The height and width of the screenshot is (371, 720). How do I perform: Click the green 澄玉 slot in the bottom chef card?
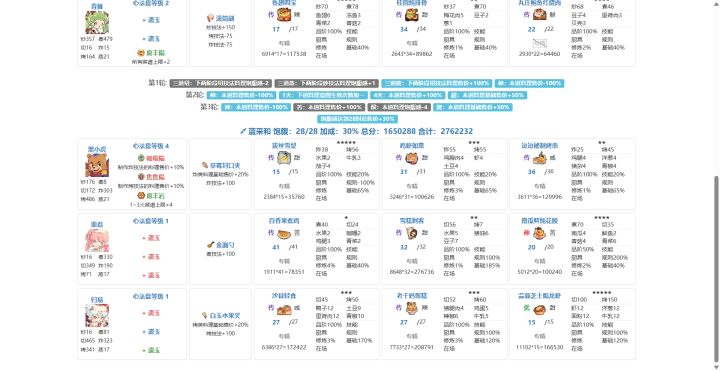click(151, 350)
